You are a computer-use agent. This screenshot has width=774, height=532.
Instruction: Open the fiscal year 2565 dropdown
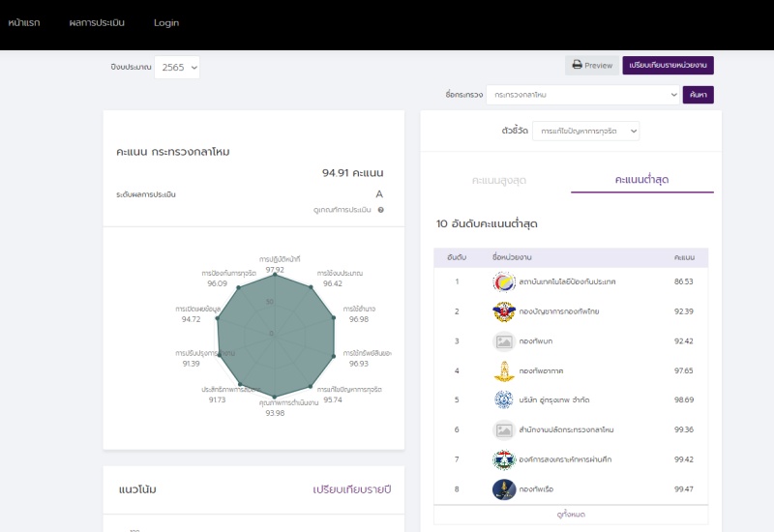(177, 67)
